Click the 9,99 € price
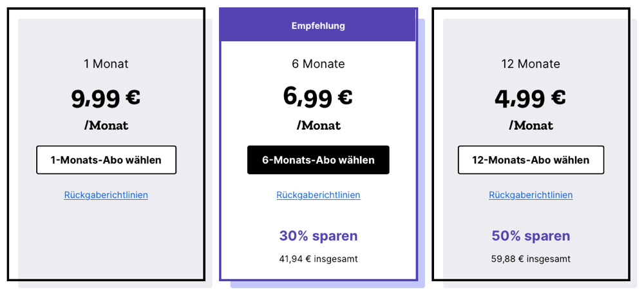This screenshot has width=644, height=296. tap(106, 98)
